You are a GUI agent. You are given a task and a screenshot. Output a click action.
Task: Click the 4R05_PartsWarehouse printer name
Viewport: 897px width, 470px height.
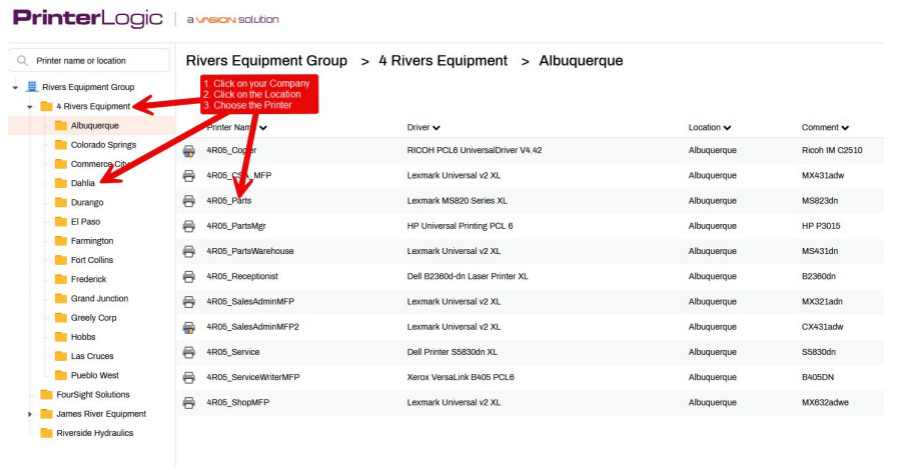tap(250, 251)
